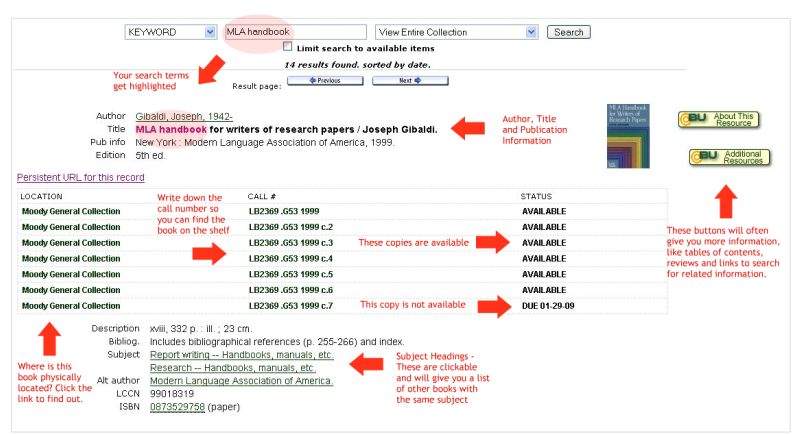Screen dimensions: 800x435
Task: Click the About This Resource button
Action: [x=718, y=119]
